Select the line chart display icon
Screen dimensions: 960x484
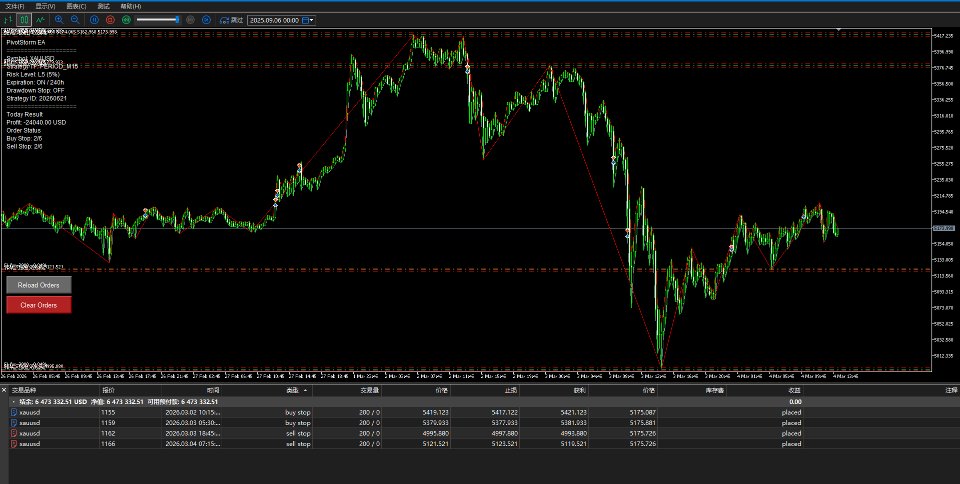(x=40, y=20)
